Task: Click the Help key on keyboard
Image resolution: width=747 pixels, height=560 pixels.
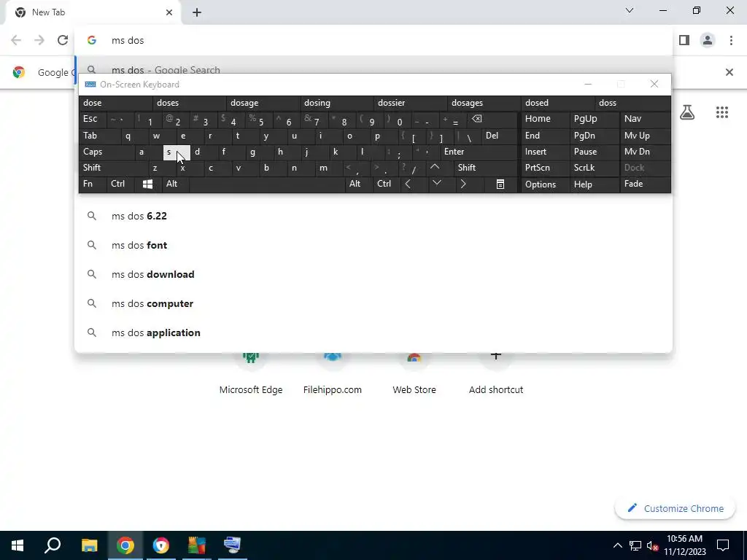Action: coord(595,184)
